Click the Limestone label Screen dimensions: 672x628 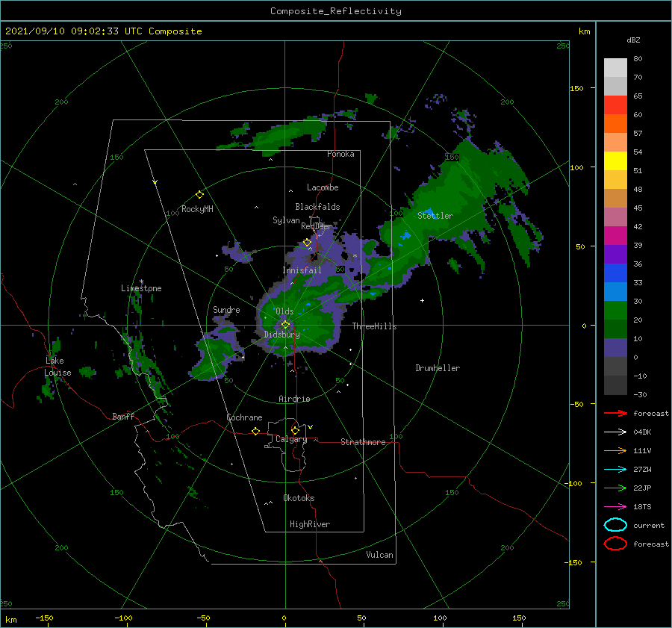[141, 288]
